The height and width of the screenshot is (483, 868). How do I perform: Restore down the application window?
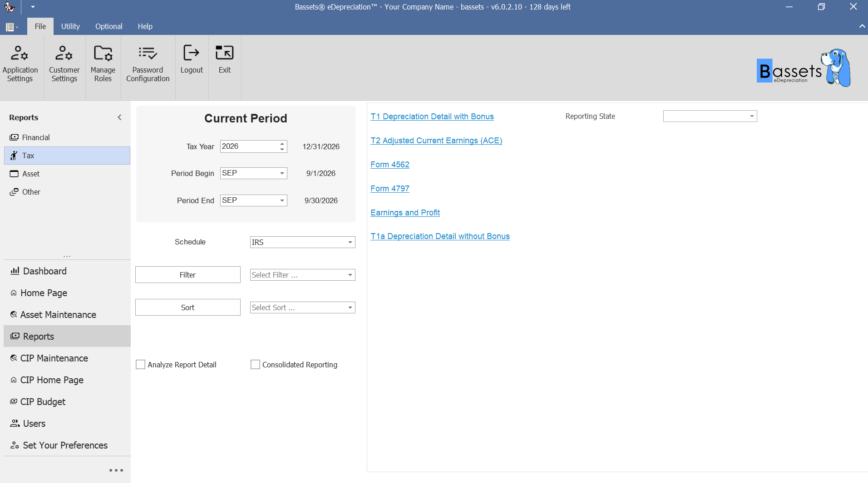point(821,7)
